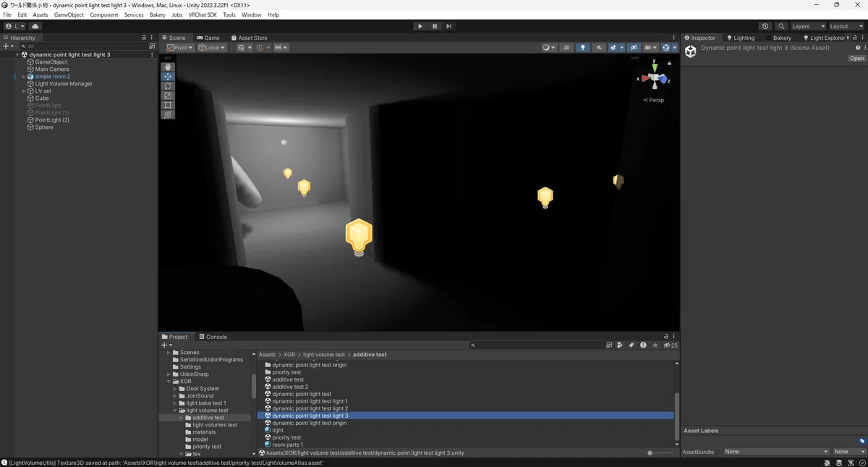Click the Step button
Image resolution: width=868 pixels, height=467 pixels.
tap(448, 26)
